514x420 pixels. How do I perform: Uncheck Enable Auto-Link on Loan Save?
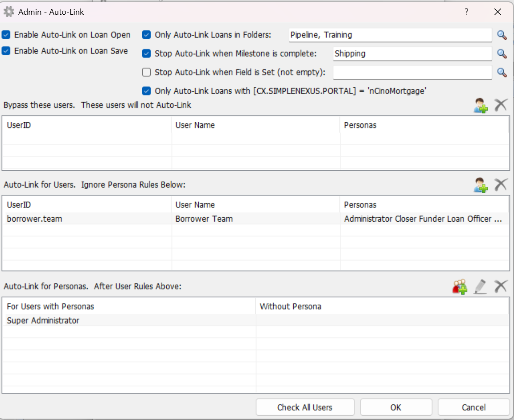point(6,51)
